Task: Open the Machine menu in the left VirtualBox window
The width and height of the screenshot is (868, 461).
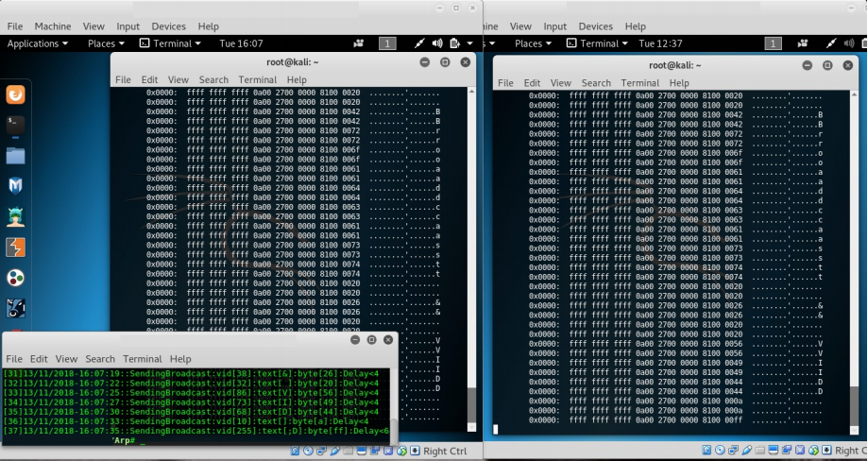Action: pyautogui.click(x=53, y=26)
